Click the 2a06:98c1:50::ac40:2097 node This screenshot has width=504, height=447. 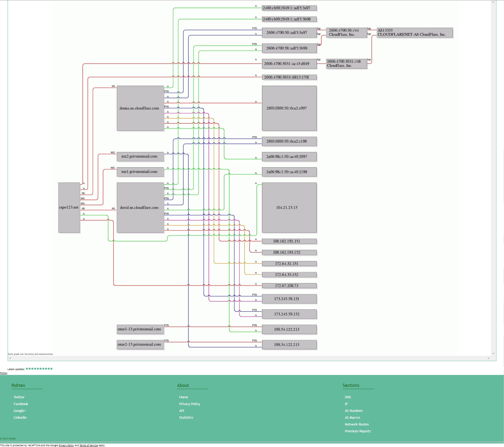[289, 157]
